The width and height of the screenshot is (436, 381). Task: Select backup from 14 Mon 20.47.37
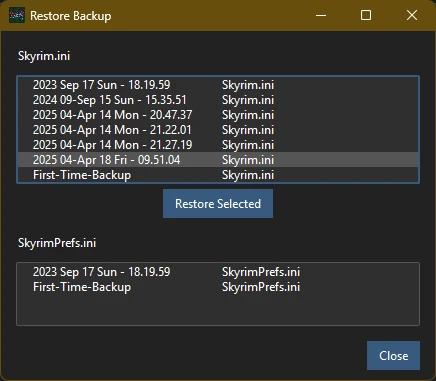218,115
